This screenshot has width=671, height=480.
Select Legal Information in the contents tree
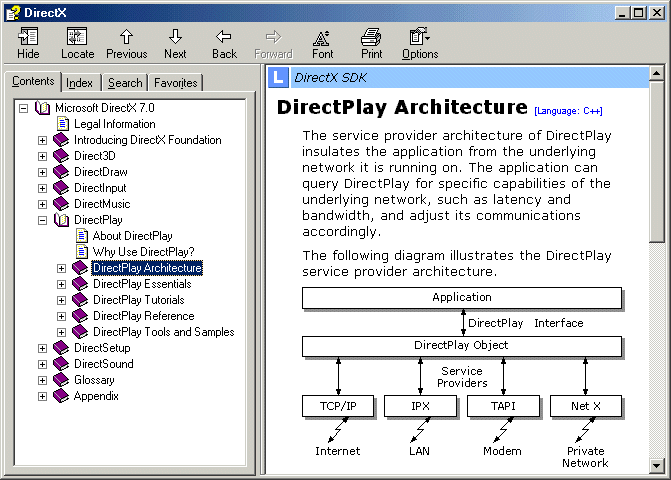click(x=114, y=124)
